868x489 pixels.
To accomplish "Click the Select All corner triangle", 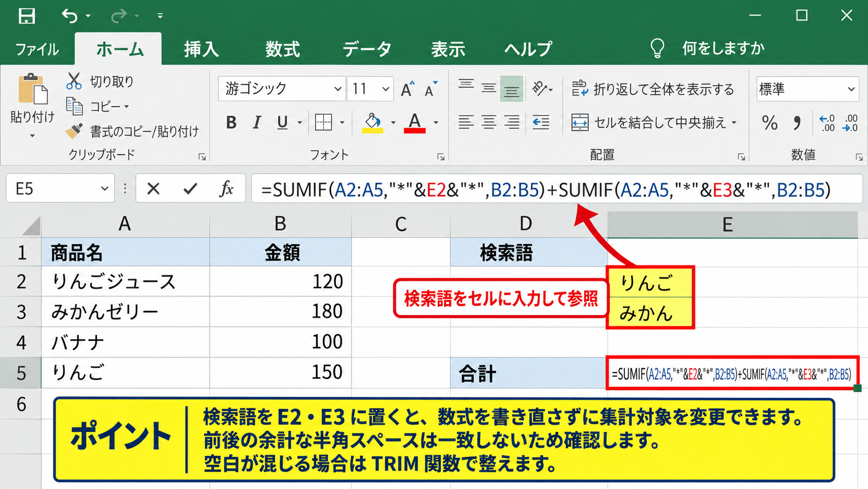I will (x=31, y=226).
